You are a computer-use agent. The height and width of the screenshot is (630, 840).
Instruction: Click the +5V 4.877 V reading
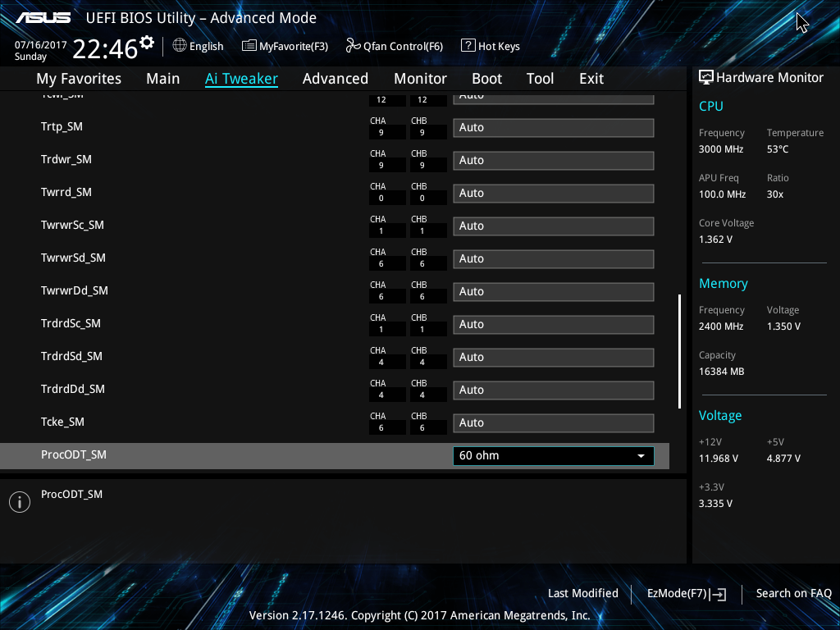click(x=783, y=459)
